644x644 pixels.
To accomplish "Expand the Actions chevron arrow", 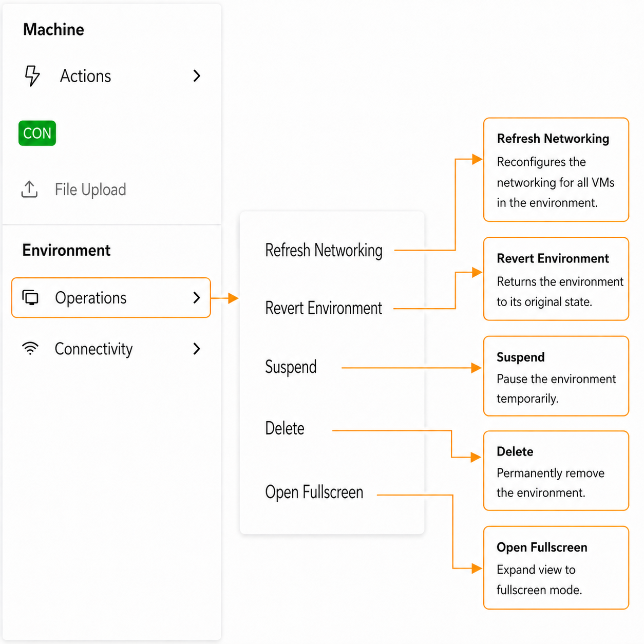I will tap(197, 76).
